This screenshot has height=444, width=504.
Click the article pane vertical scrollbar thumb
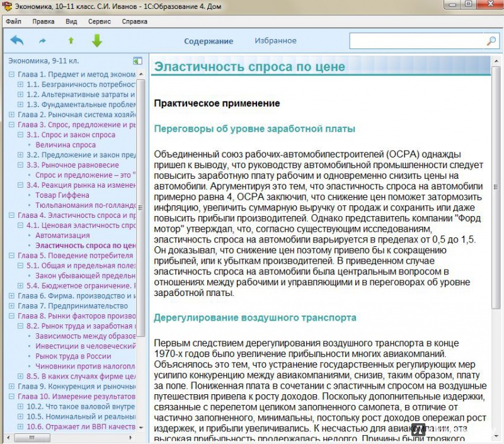tap(495, 187)
